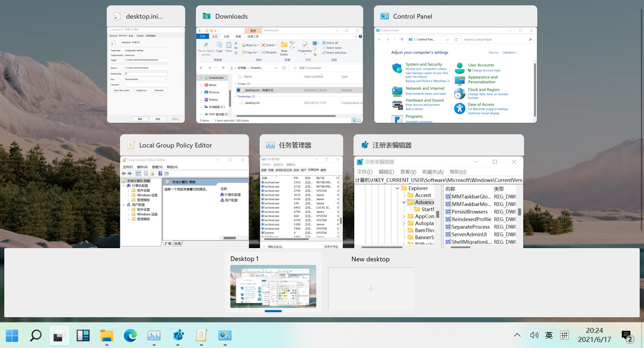Toggle the 拼 IME mode indicator
644x348 pixels.
click(x=564, y=335)
